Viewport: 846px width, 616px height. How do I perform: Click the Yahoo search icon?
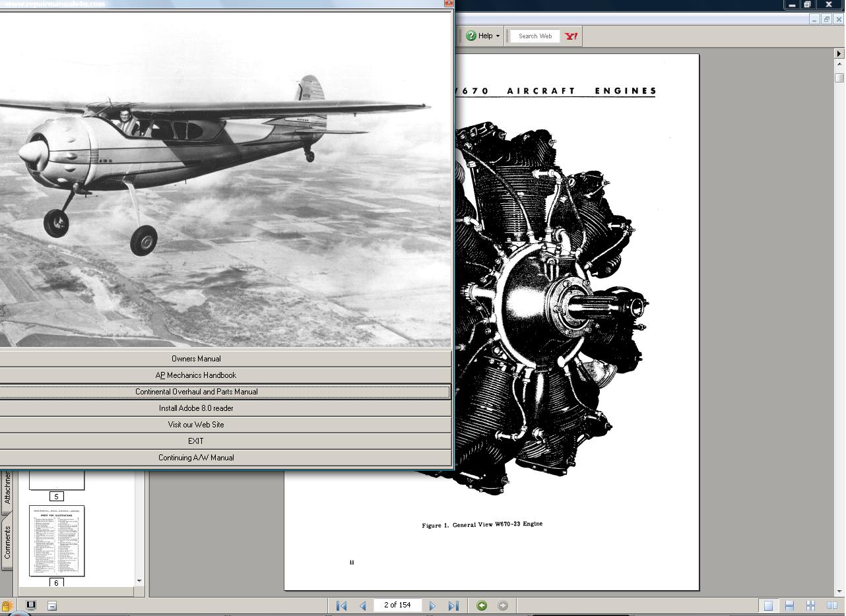click(x=570, y=36)
